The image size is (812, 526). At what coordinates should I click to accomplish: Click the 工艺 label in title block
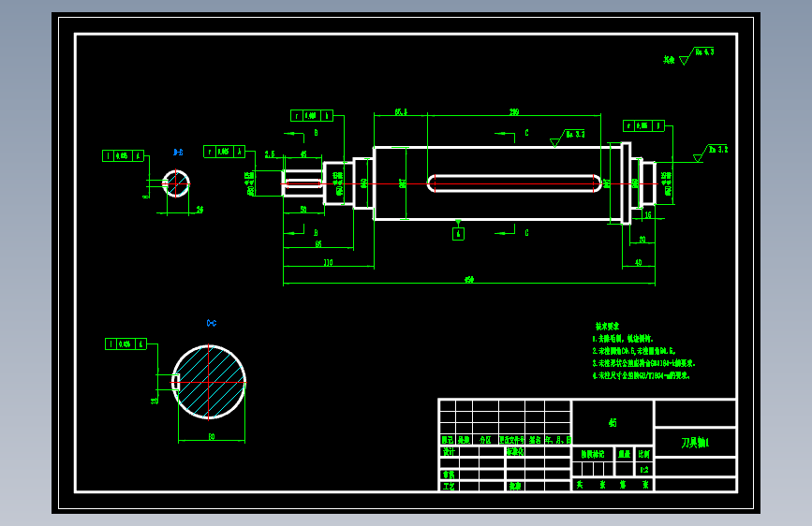(x=449, y=487)
